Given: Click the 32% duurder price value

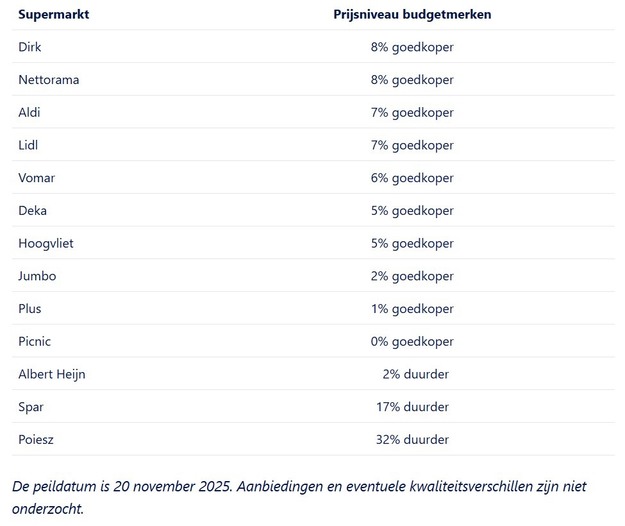Looking at the screenshot, I should point(411,439).
